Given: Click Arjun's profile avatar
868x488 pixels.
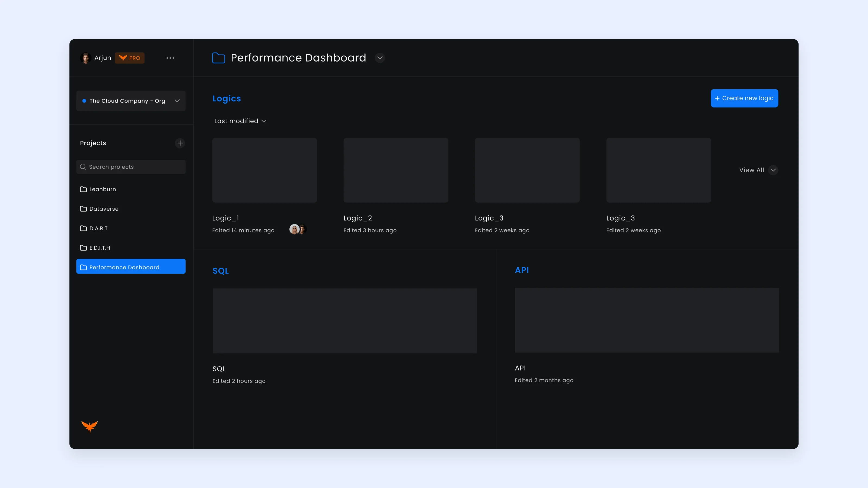Looking at the screenshot, I should pyautogui.click(x=86, y=58).
